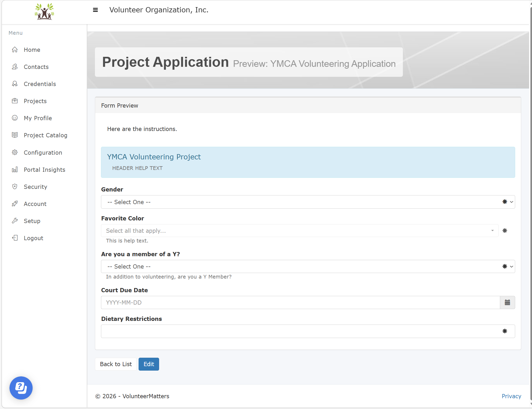Click the Contacts people icon
Viewport: 532px width, 409px height.
15,67
